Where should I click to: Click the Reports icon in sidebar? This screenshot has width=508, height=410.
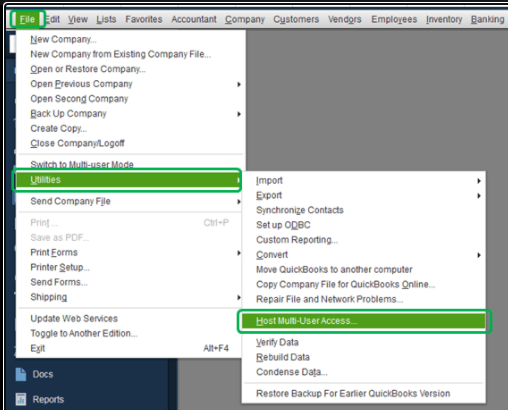21,399
